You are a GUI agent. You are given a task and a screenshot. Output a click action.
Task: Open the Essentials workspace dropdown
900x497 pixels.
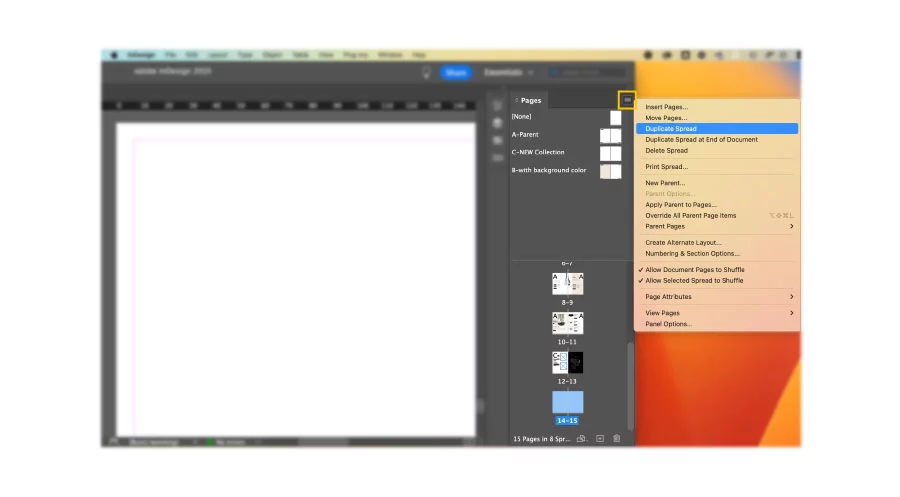pyautogui.click(x=509, y=72)
